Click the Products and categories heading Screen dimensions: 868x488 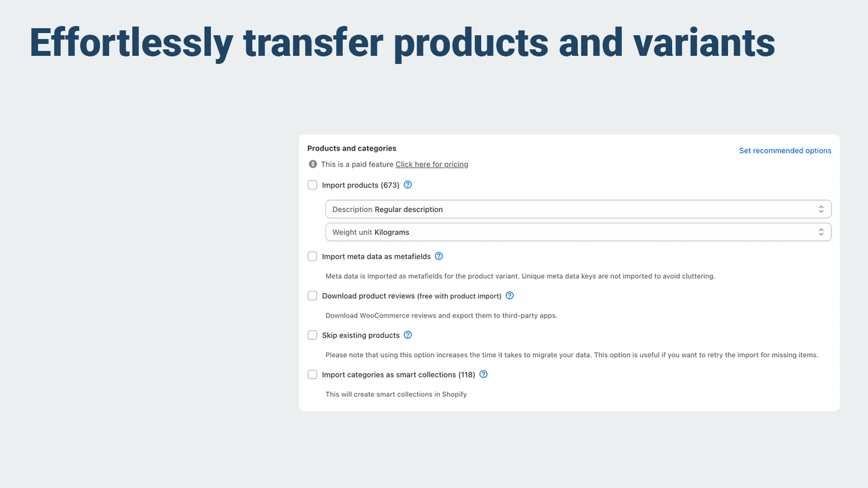(352, 149)
